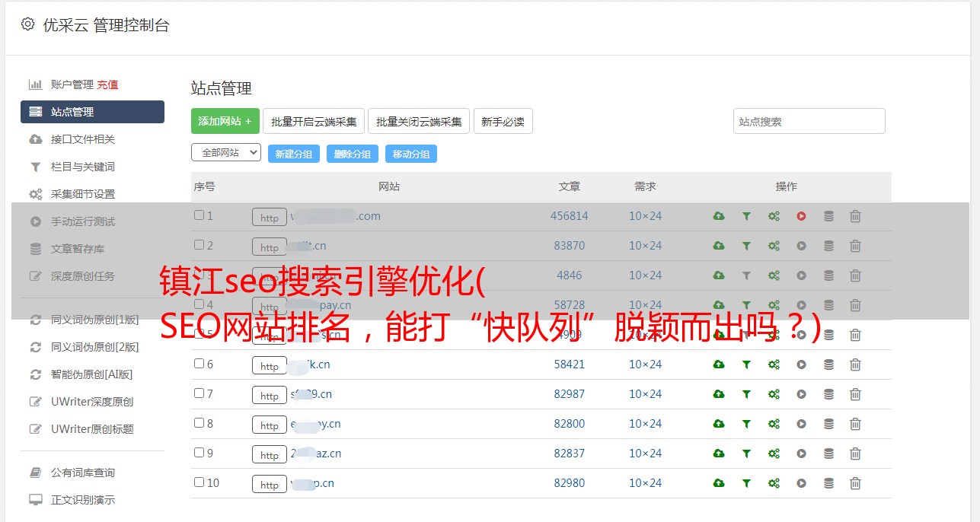
Task: Delete site in row 7 with trash icon
Action: [x=855, y=394]
